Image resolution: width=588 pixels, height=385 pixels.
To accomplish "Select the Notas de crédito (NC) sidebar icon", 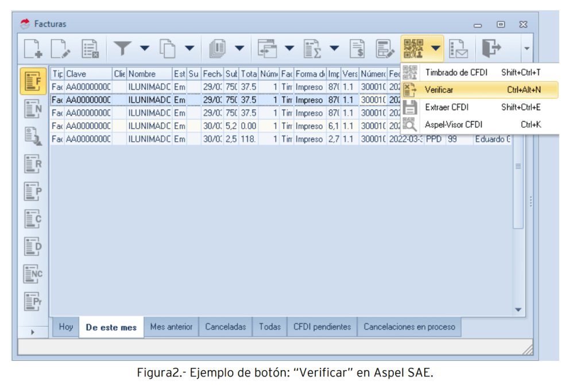I will 33,274.
